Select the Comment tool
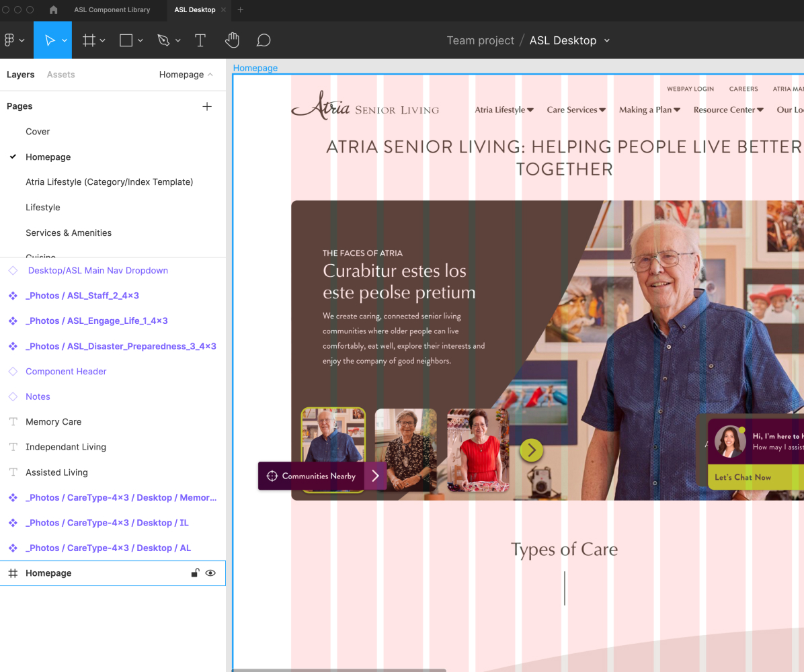 pyautogui.click(x=264, y=40)
